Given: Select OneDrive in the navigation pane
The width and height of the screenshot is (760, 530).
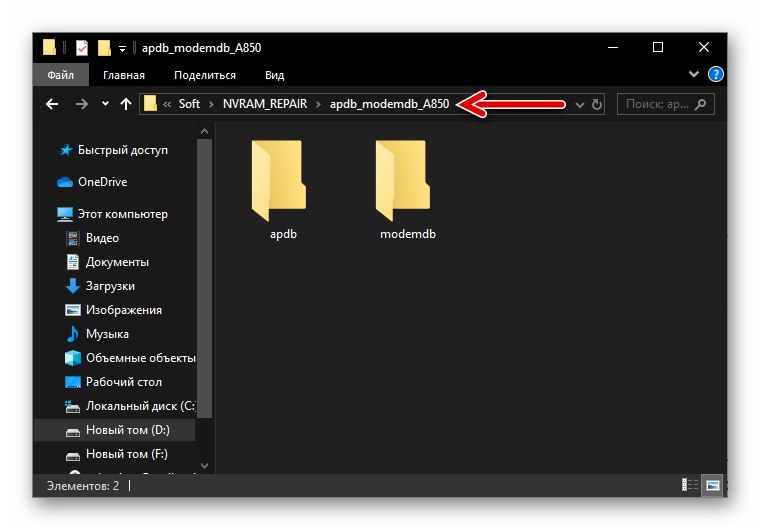Looking at the screenshot, I should (x=92, y=182).
